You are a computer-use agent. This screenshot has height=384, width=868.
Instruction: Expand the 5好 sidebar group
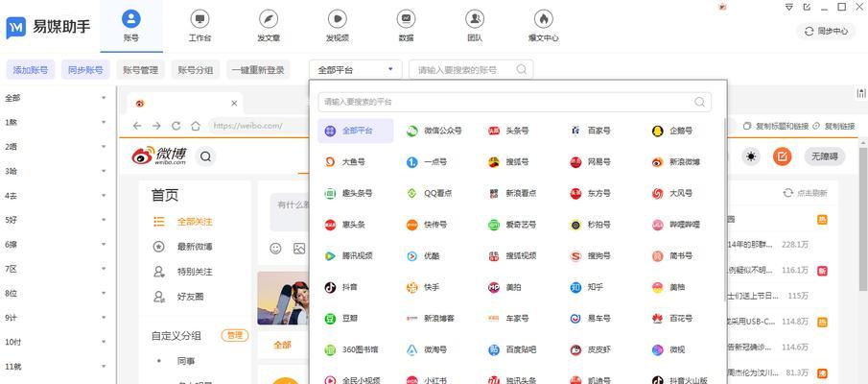(104, 220)
